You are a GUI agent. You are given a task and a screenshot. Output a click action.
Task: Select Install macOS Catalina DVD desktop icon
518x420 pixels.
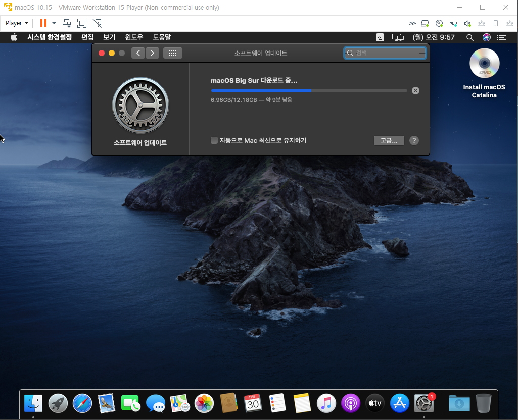484,63
